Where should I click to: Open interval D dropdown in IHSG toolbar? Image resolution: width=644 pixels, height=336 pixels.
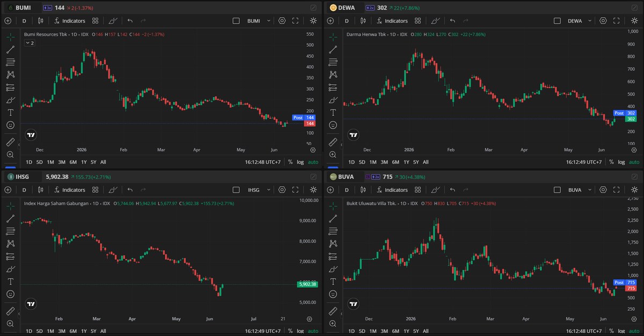pos(24,190)
